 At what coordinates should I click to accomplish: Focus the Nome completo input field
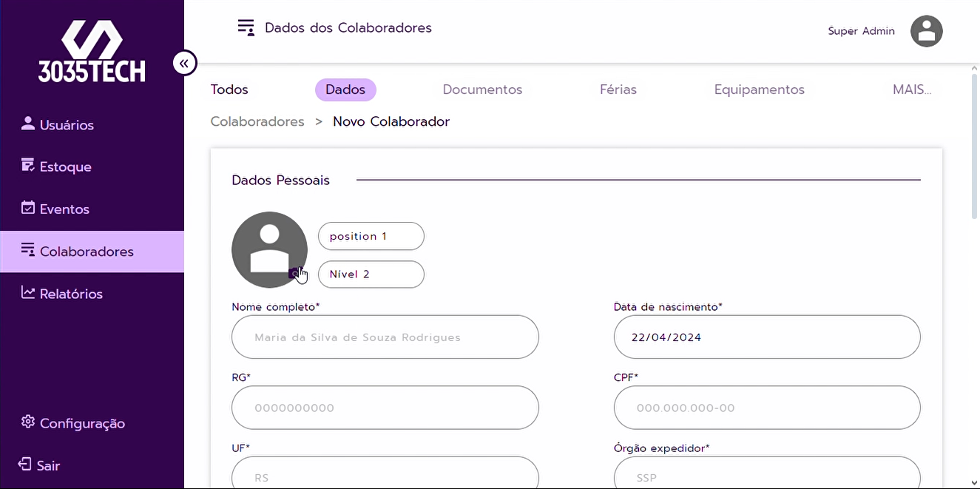[x=385, y=337]
